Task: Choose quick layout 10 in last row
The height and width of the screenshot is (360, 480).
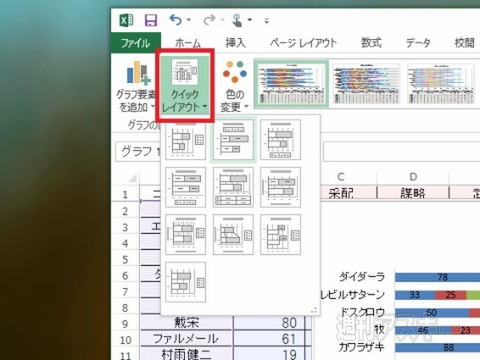Action: coord(186,282)
